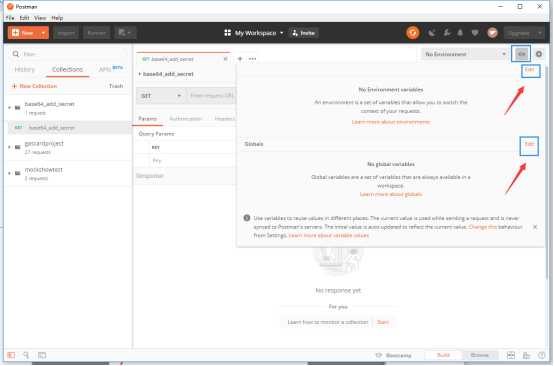Open the Upgrade dropdown arrow

540,33
